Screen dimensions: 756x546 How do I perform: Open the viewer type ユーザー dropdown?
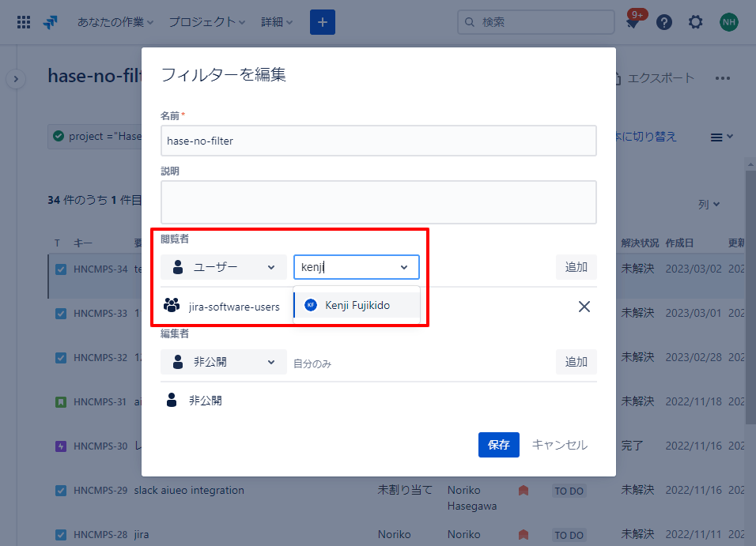coord(224,267)
